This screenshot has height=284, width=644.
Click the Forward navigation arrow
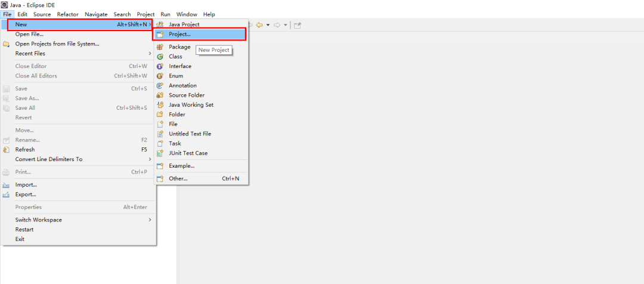click(277, 25)
